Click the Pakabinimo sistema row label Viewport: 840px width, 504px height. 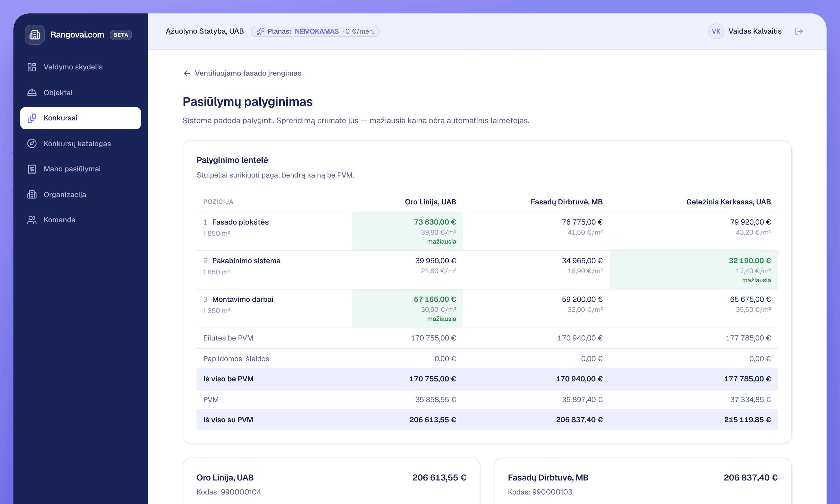[246, 260]
